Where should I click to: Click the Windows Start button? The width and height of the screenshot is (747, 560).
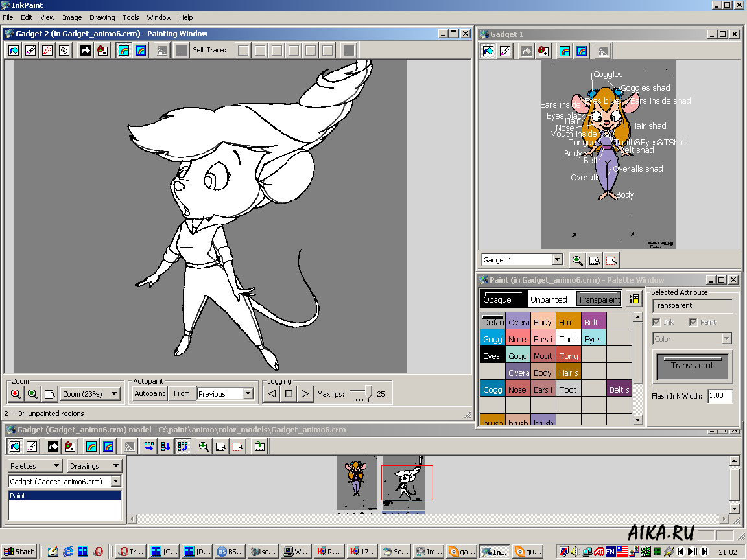coord(19,552)
